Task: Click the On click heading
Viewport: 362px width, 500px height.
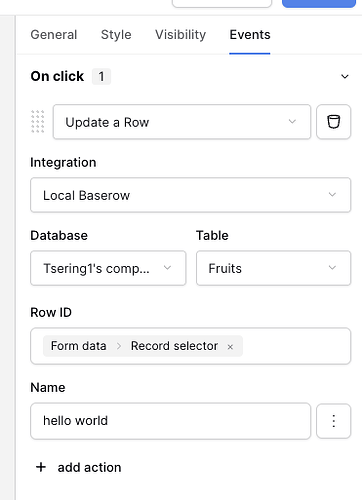Action: point(57,76)
